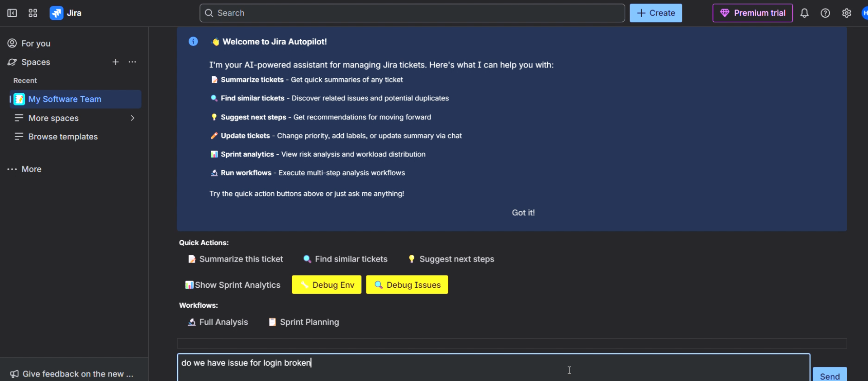Viewport: 868px width, 381px height.
Task: Select My Software Team space
Action: (76, 99)
